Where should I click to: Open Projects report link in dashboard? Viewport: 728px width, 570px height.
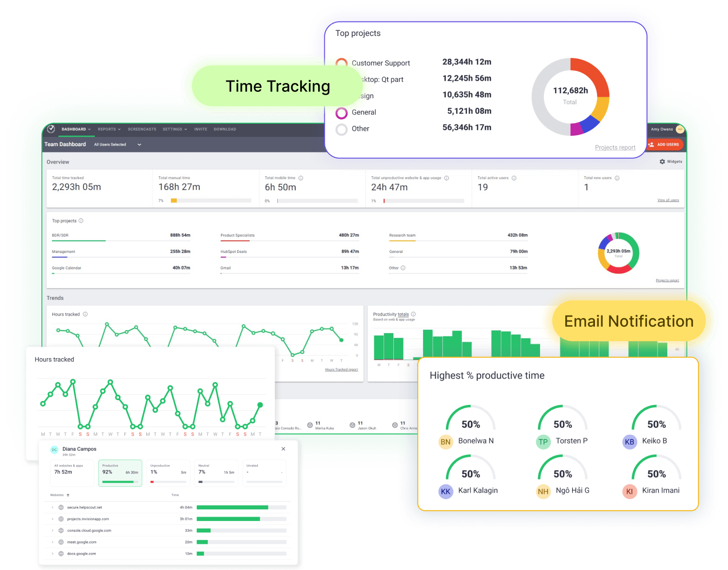click(x=667, y=281)
